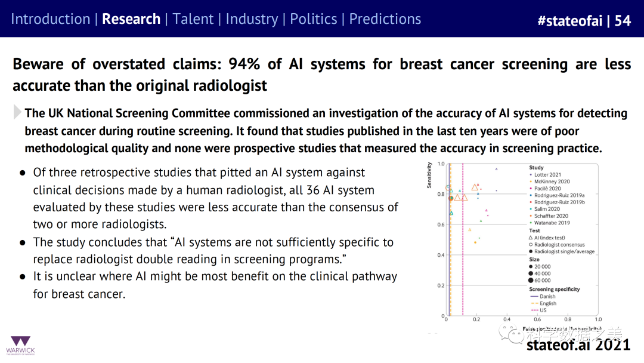Click the 60 000 size legend dot
The image size is (644, 363).
click(x=531, y=280)
